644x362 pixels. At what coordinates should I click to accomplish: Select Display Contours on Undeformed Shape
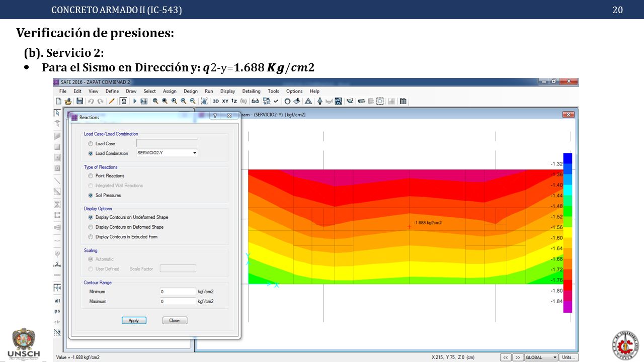pos(91,217)
